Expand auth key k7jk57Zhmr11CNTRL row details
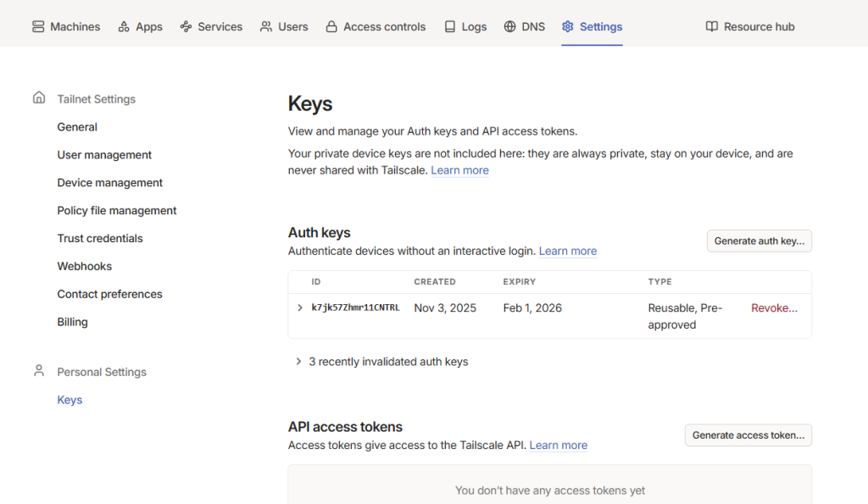The height and width of the screenshot is (504, 868). (x=300, y=308)
